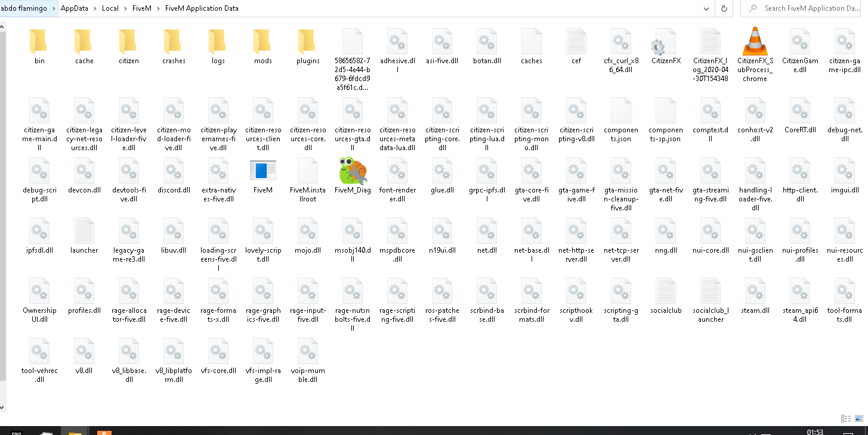Select the v8.dll file
Screen dimensions: 868x435
84,356
